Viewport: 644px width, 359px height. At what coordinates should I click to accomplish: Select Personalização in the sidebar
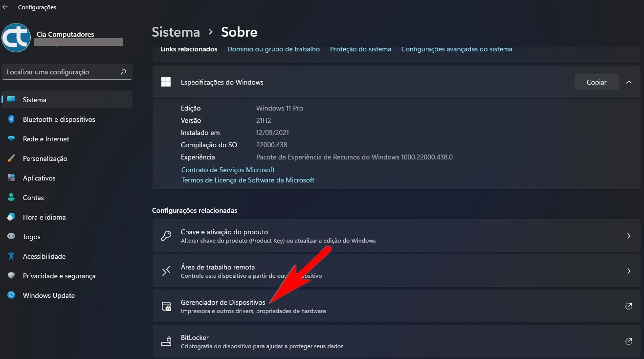67,158
